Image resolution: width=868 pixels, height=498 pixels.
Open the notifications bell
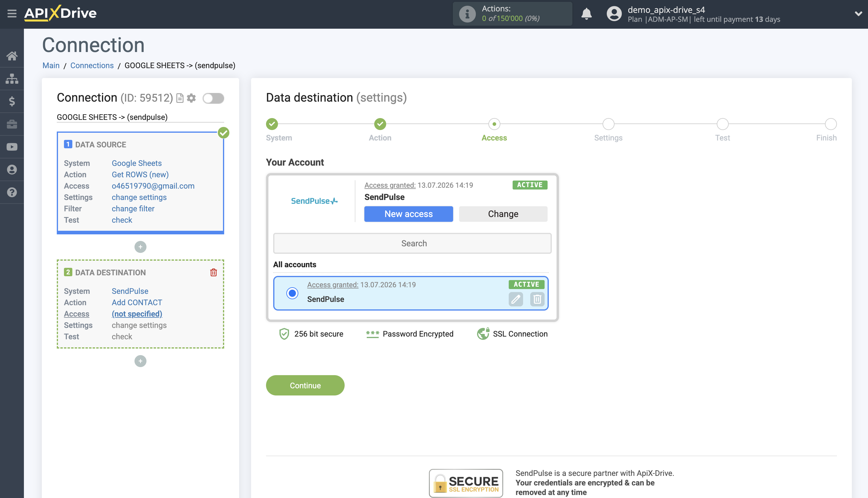[x=586, y=14]
